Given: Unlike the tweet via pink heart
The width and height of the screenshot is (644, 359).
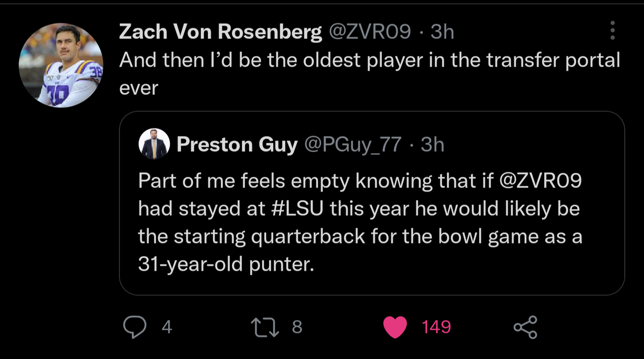Looking at the screenshot, I should click(x=395, y=327).
